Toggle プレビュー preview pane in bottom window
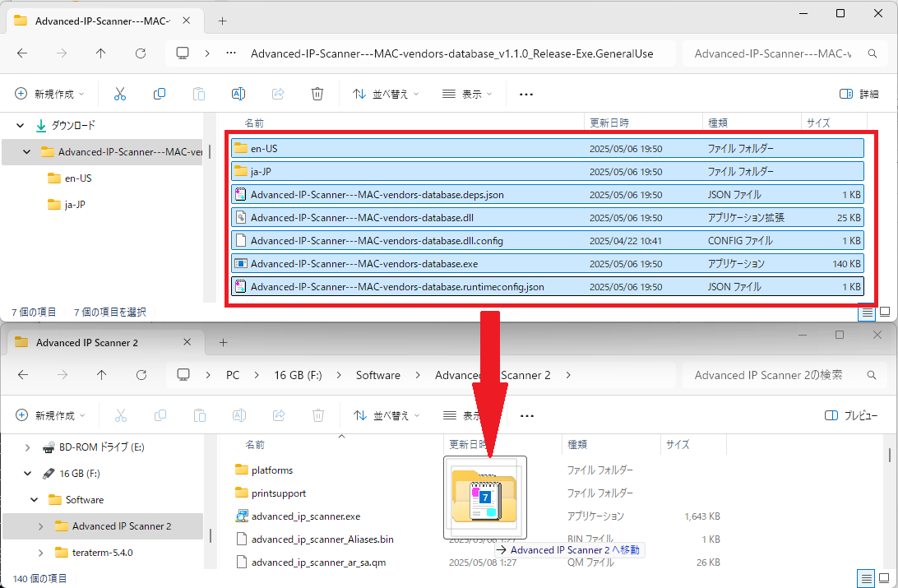This screenshot has height=588, width=898. pos(852,415)
